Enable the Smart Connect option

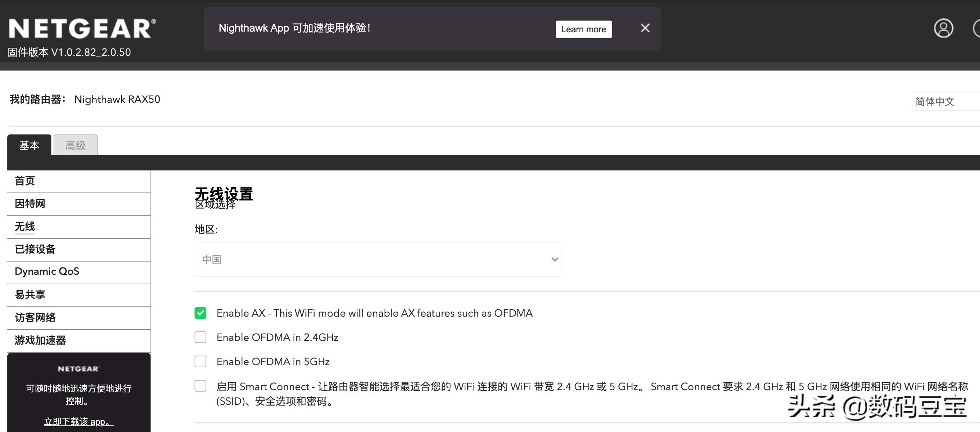click(x=200, y=386)
